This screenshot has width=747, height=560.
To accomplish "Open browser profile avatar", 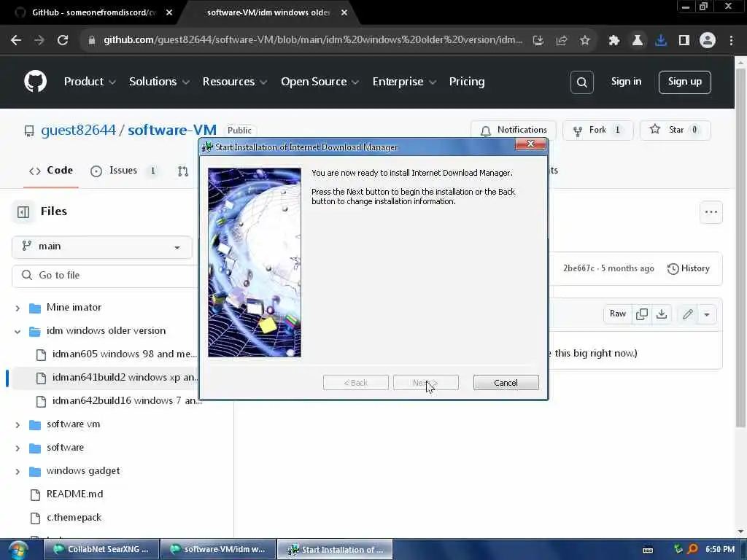I will pos(708,41).
